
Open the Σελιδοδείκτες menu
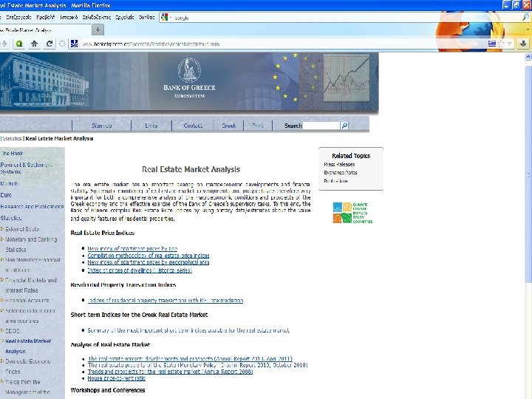[97, 17]
